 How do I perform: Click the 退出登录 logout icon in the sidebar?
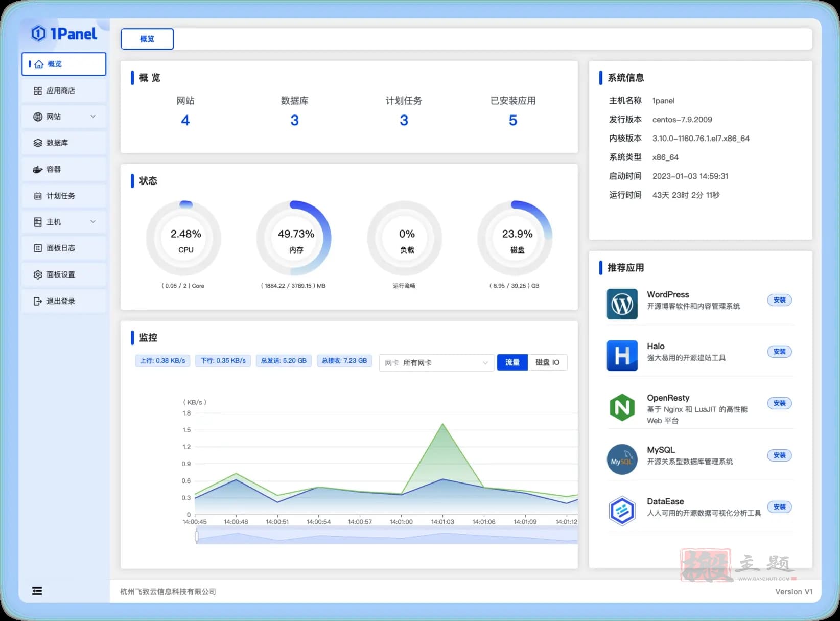(x=38, y=301)
